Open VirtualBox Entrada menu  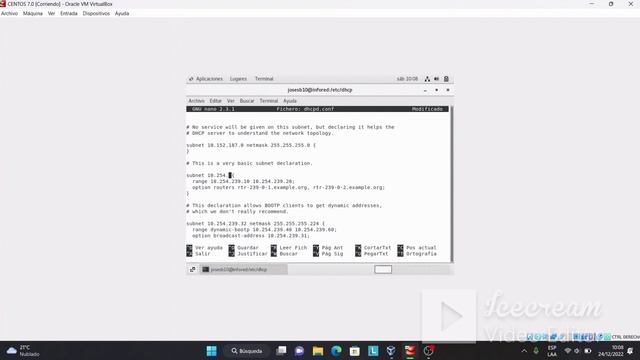69,13
